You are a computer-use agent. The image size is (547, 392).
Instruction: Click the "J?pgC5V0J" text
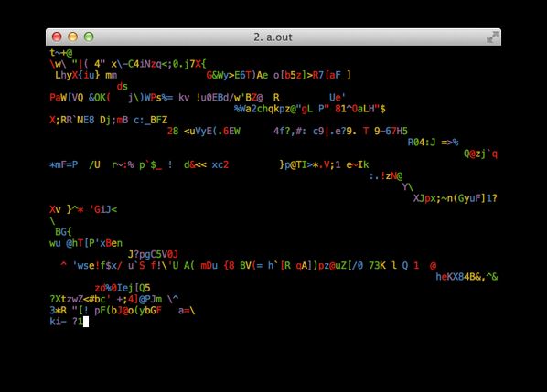(153, 254)
